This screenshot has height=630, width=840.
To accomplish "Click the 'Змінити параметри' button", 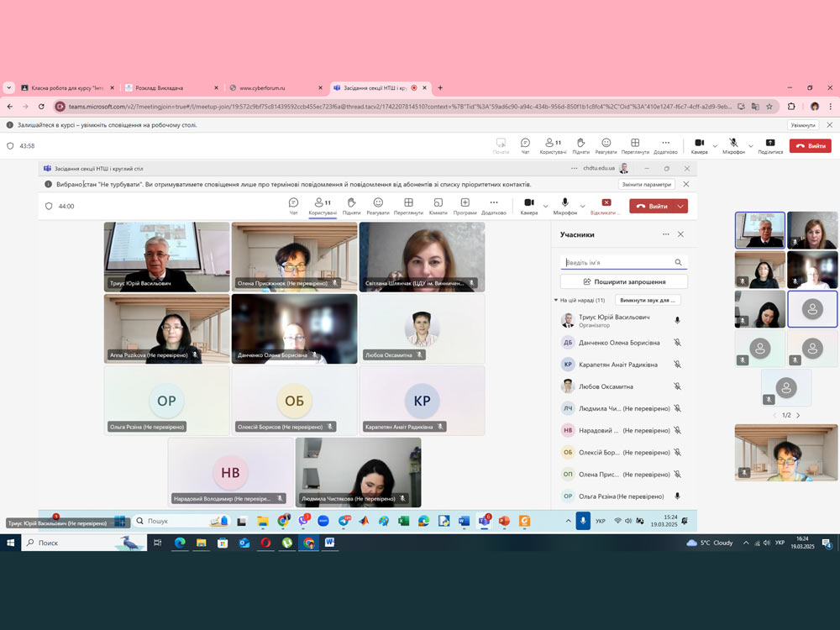I will point(646,184).
